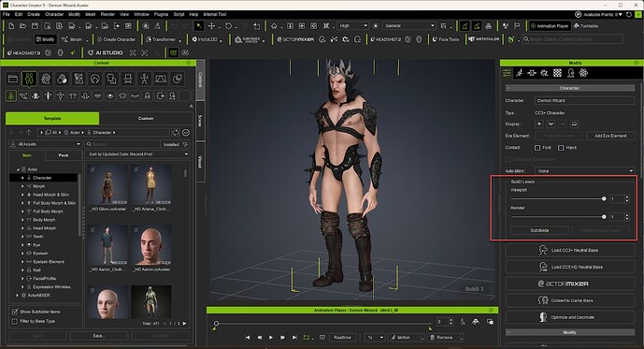
Task: Click the Save... button in Content
Action: [99, 336]
